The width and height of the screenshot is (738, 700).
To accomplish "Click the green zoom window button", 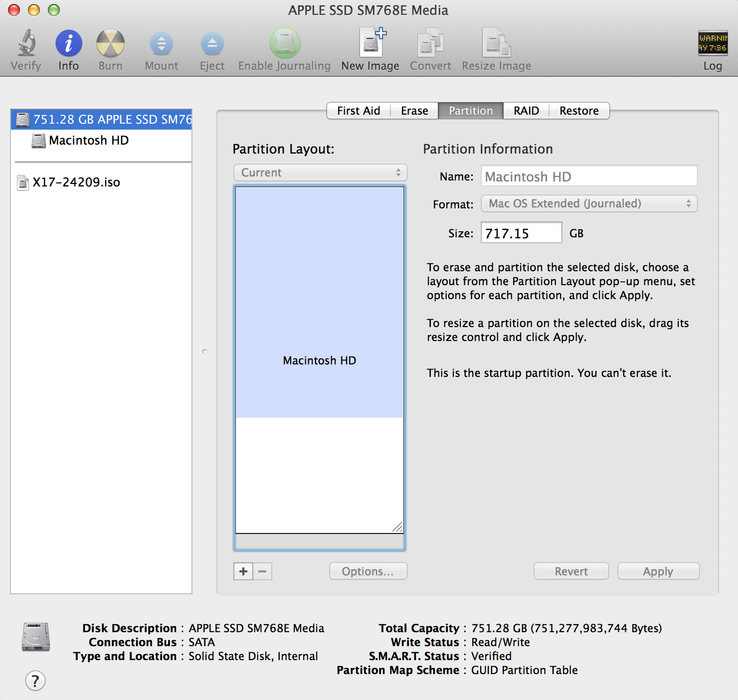I will [x=54, y=10].
